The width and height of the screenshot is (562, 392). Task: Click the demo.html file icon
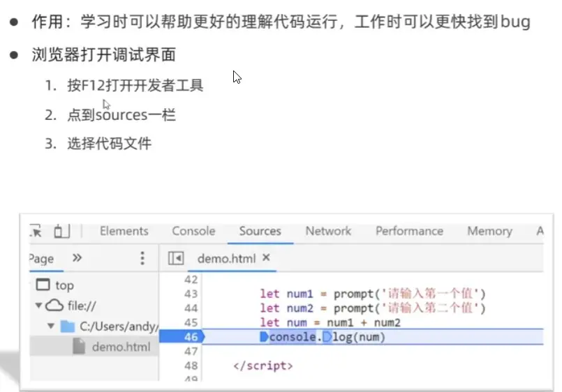tap(79, 347)
